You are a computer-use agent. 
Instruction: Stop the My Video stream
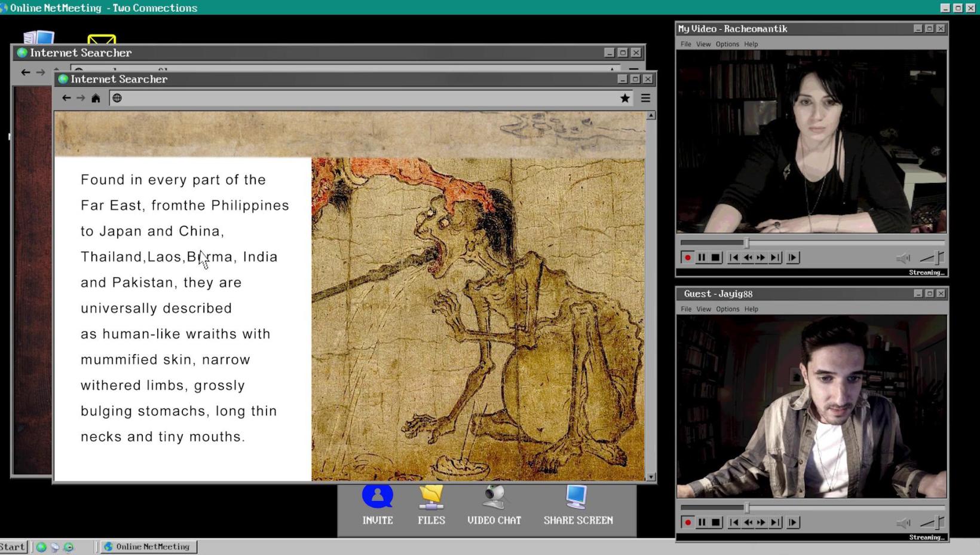pyautogui.click(x=715, y=258)
